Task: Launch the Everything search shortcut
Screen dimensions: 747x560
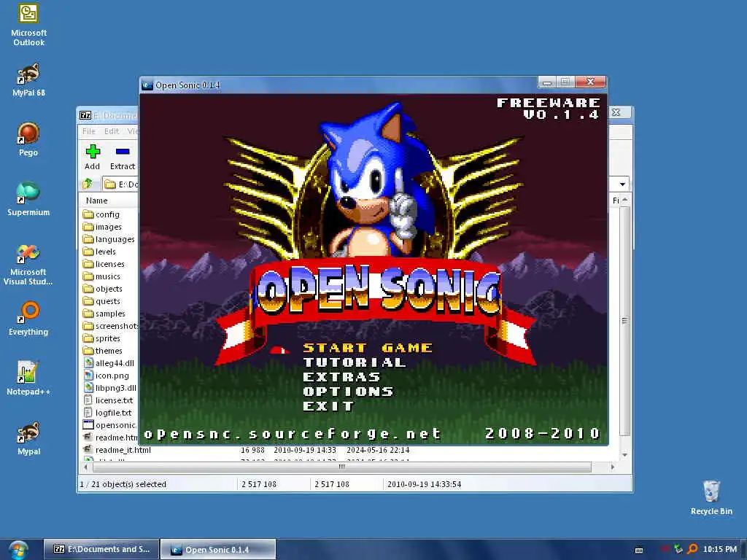Action: point(28,319)
